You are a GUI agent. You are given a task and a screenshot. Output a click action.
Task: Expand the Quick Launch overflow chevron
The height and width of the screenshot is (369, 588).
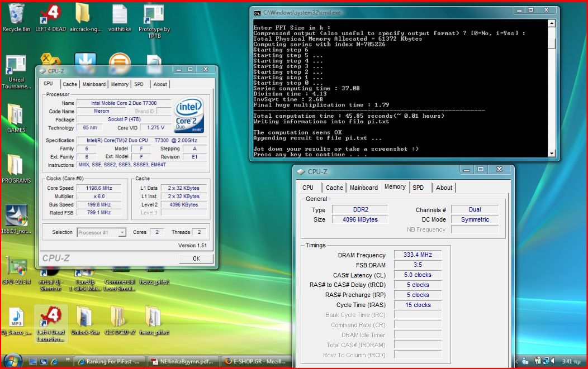(x=68, y=360)
